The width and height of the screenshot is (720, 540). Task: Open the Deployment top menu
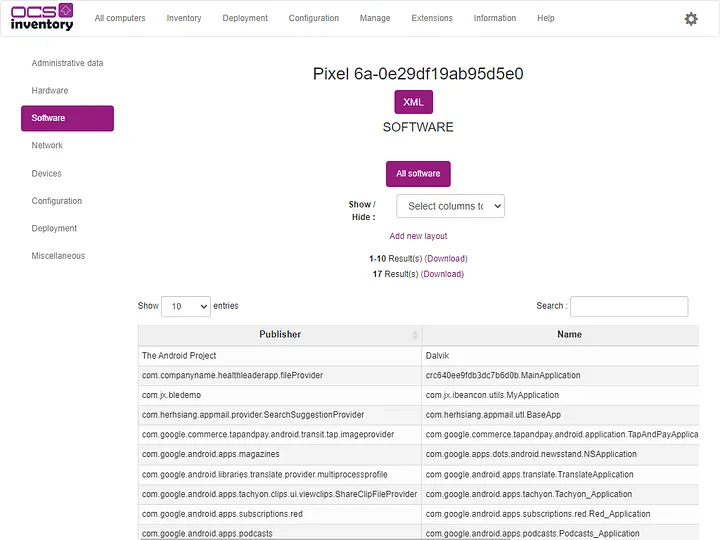245,18
